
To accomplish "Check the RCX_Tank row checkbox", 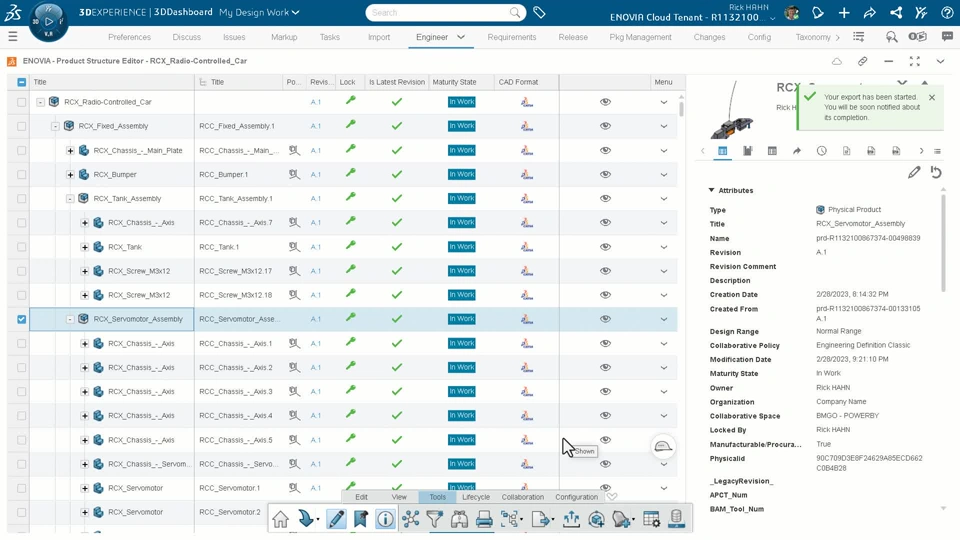I will coord(21,247).
